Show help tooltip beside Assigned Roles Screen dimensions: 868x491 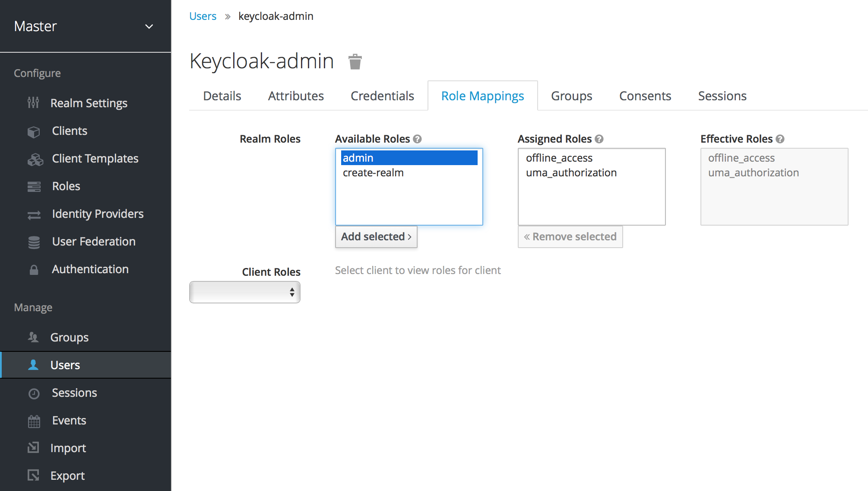tap(599, 139)
